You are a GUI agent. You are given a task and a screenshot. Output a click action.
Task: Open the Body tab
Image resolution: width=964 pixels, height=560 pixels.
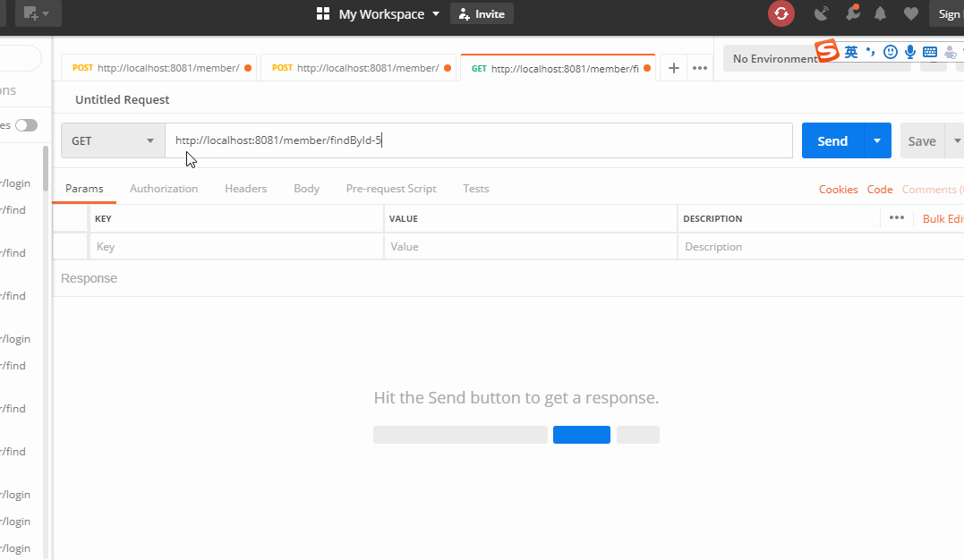point(306,189)
